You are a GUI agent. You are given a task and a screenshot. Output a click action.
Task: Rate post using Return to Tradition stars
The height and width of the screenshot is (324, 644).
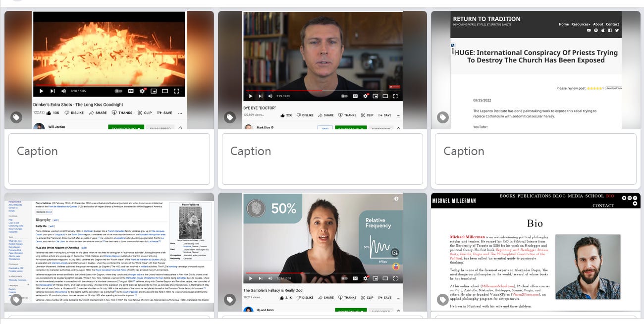595,88
